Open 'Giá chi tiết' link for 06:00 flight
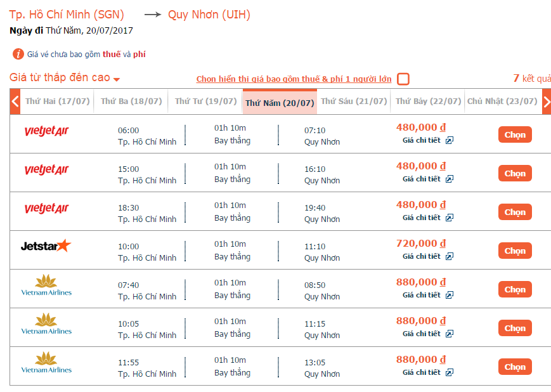This screenshot has height=392, width=551. tap(421, 140)
